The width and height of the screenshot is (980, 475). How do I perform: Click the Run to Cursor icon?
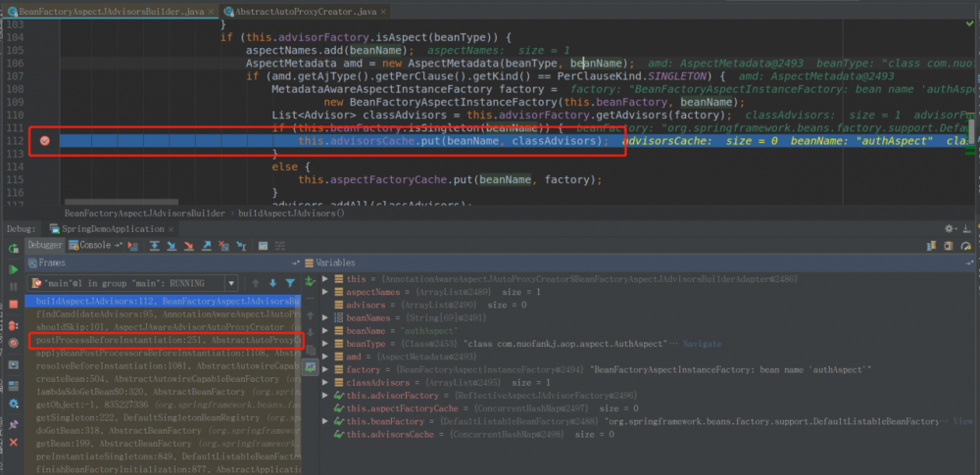(x=241, y=246)
